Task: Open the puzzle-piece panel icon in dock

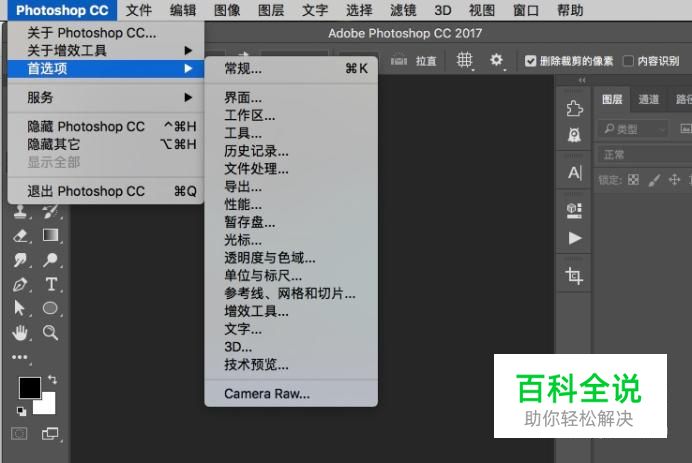Action: point(574,109)
